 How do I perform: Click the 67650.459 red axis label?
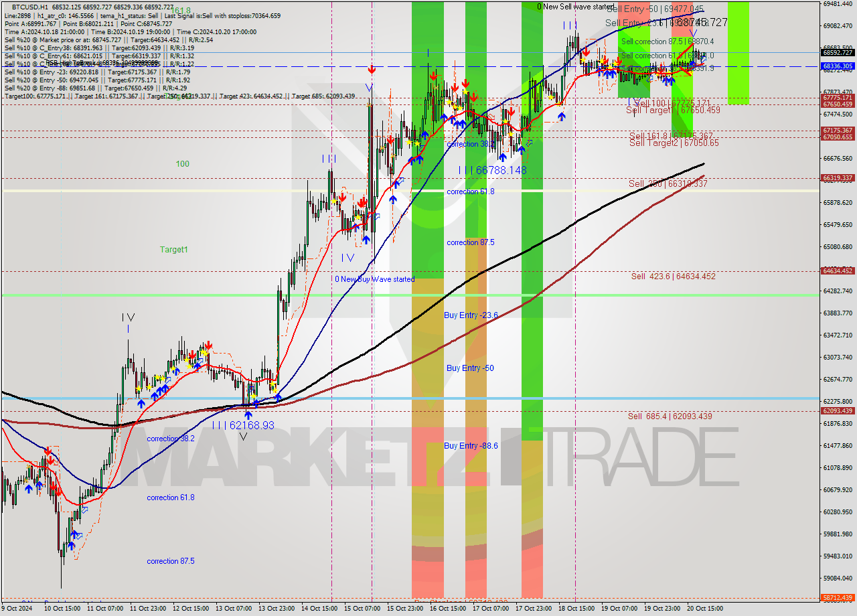point(838,104)
